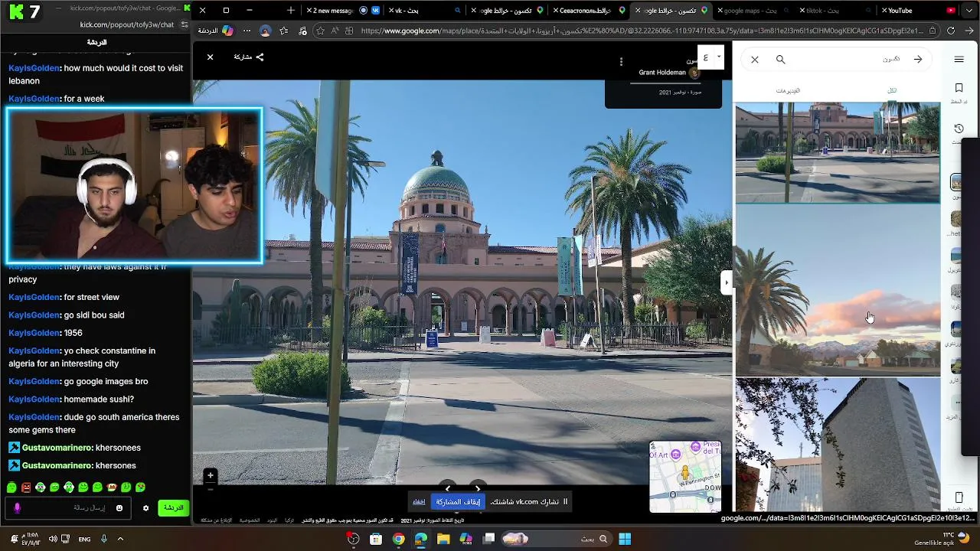The height and width of the screenshot is (551, 980).
Task: Open Saved places bookmark in sidebar
Action: click(959, 90)
